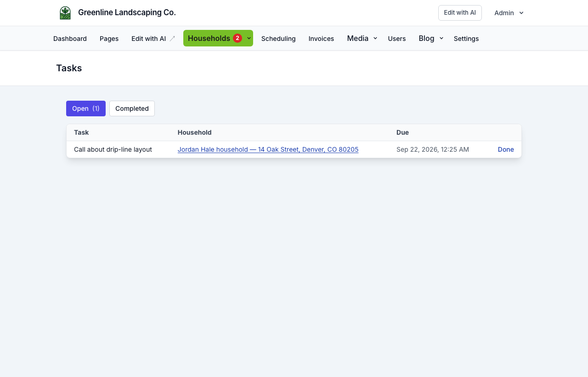
Task: Open the Settings page
Action: pos(466,39)
